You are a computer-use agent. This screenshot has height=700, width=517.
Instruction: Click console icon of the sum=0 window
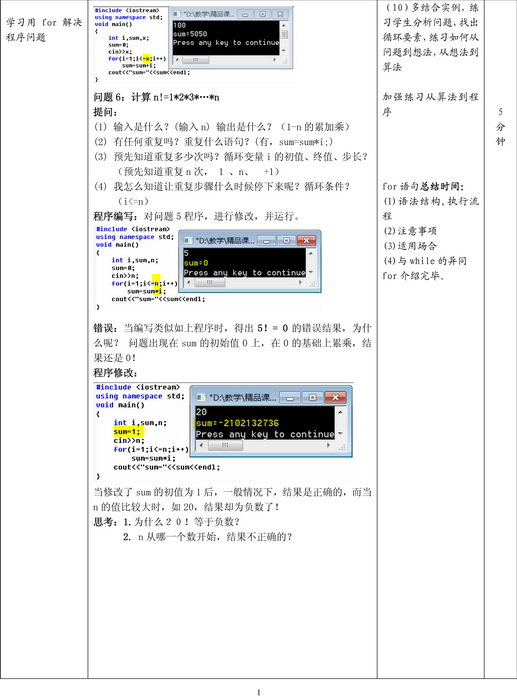tap(188, 241)
